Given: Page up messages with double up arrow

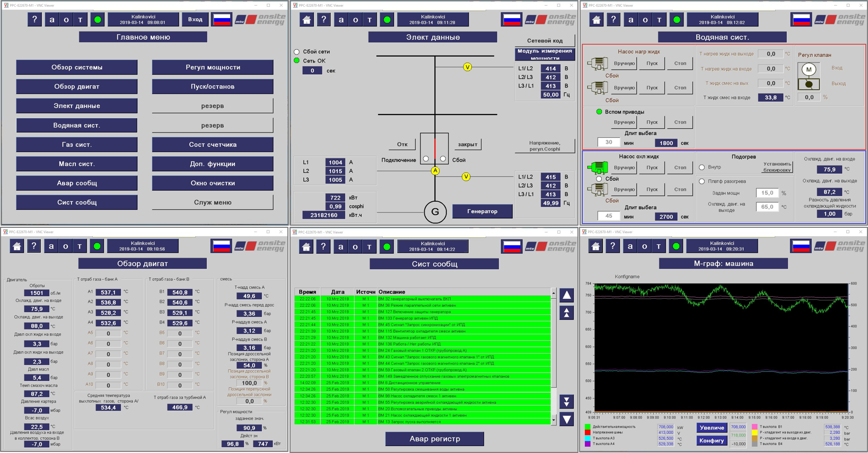Looking at the screenshot, I should coord(567,313).
